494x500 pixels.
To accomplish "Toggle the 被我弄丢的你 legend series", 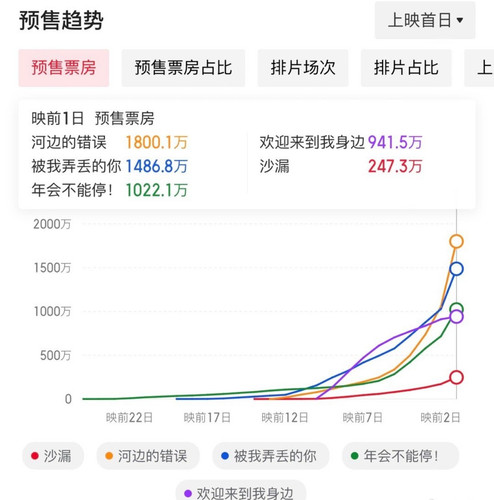I will point(270,456).
